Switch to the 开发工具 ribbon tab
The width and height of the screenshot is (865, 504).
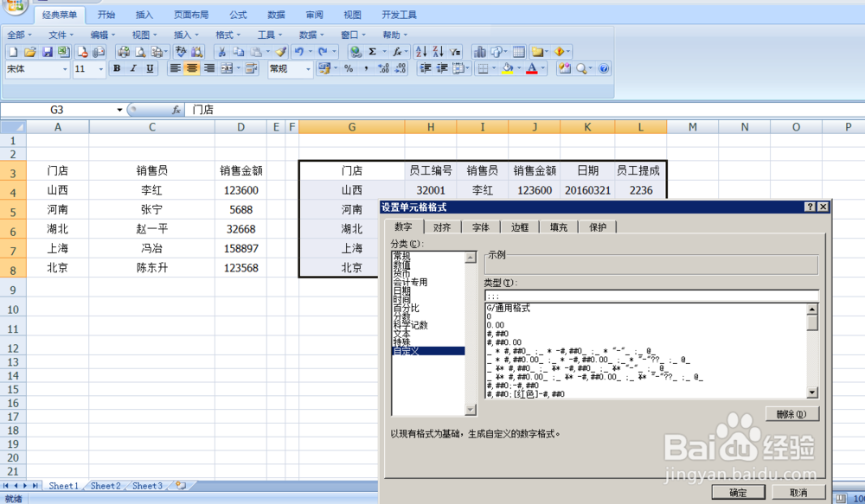coord(399,15)
